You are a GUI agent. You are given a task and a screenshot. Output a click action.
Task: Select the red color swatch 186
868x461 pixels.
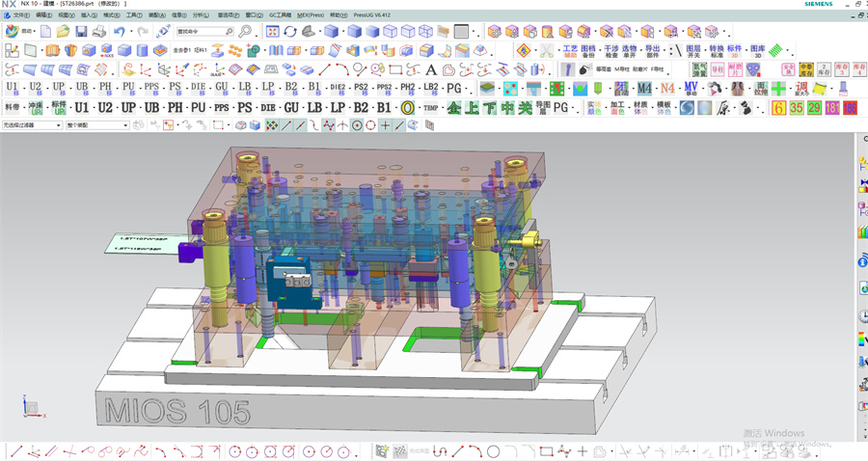[851, 107]
